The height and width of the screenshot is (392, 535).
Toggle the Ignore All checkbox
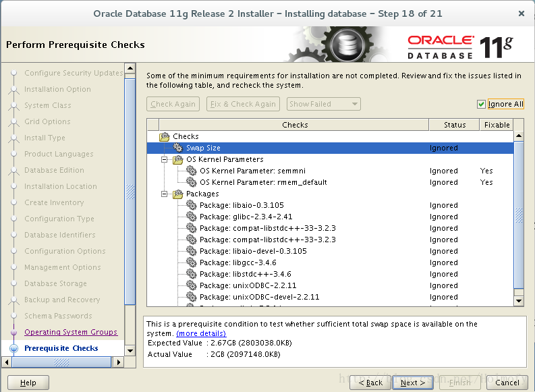481,104
